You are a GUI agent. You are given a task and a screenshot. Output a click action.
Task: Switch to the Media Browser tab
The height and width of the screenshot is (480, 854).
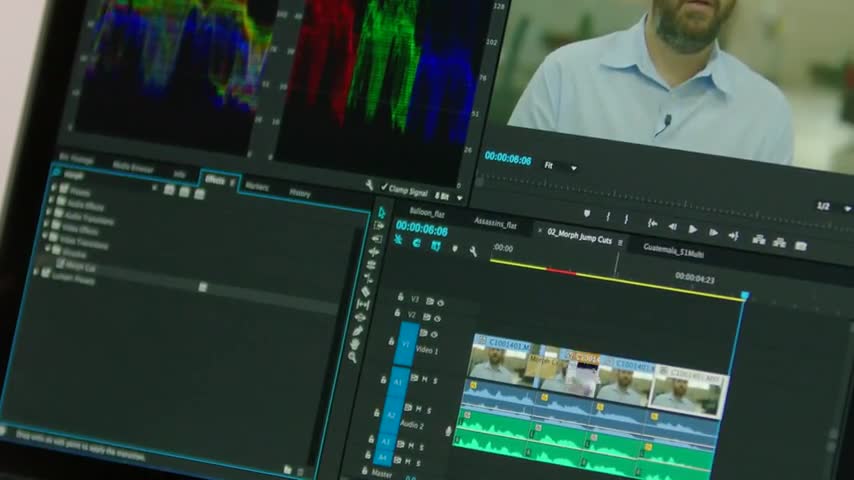click(132, 167)
